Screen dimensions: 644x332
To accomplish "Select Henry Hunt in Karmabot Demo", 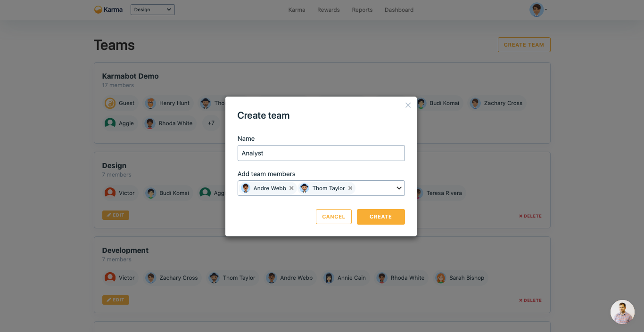I will pyautogui.click(x=167, y=103).
